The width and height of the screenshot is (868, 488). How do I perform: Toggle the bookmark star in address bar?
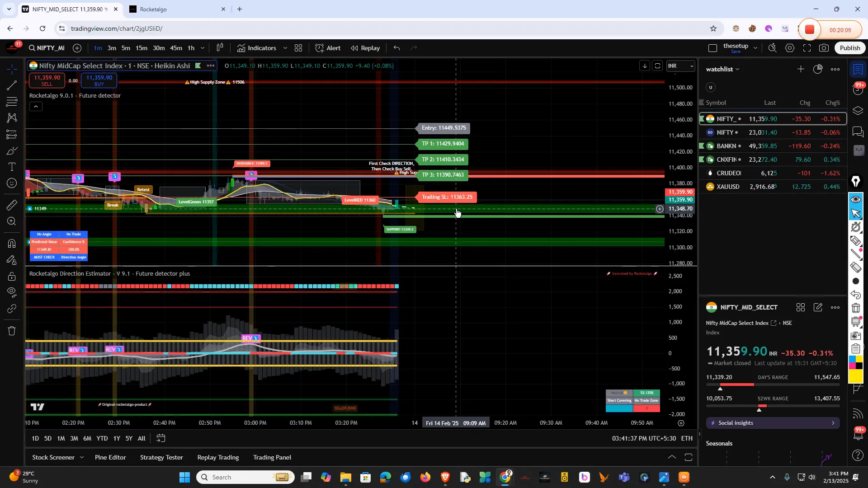click(713, 28)
